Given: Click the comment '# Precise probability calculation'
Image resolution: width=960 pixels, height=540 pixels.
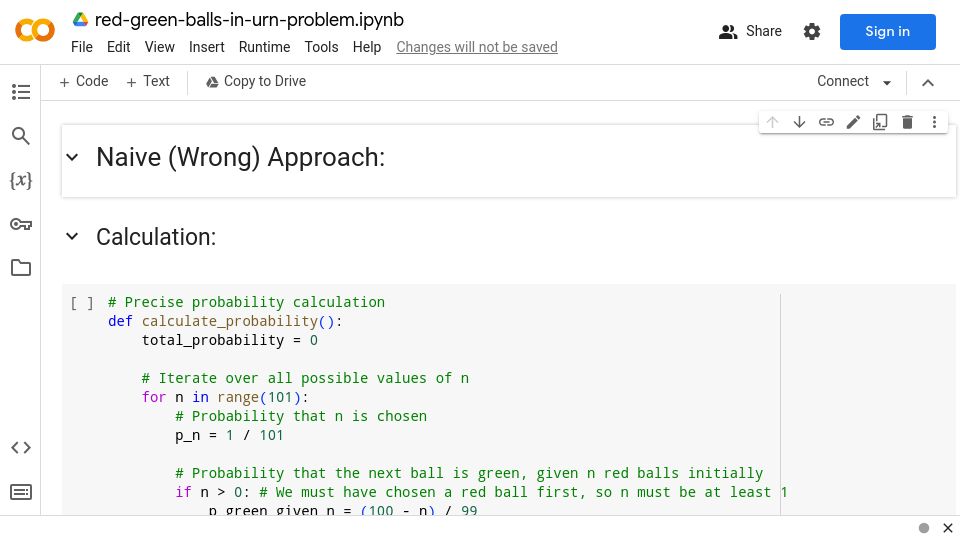Looking at the screenshot, I should tap(246, 302).
